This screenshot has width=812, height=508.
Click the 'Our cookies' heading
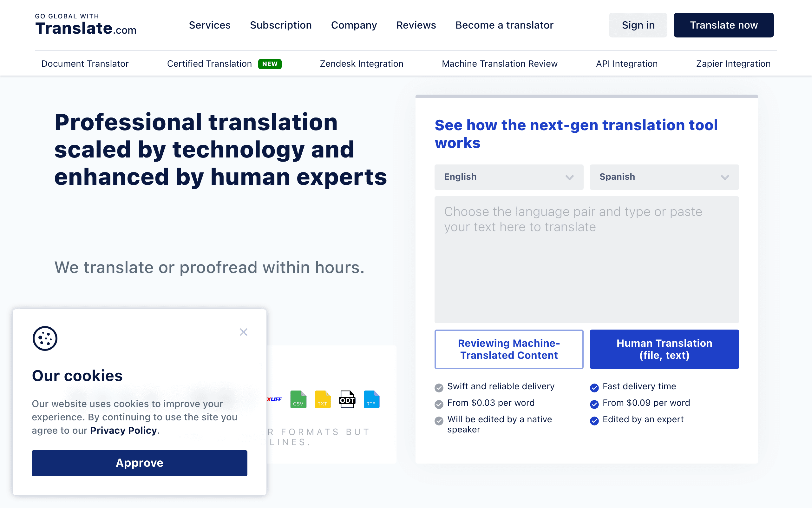point(77,376)
